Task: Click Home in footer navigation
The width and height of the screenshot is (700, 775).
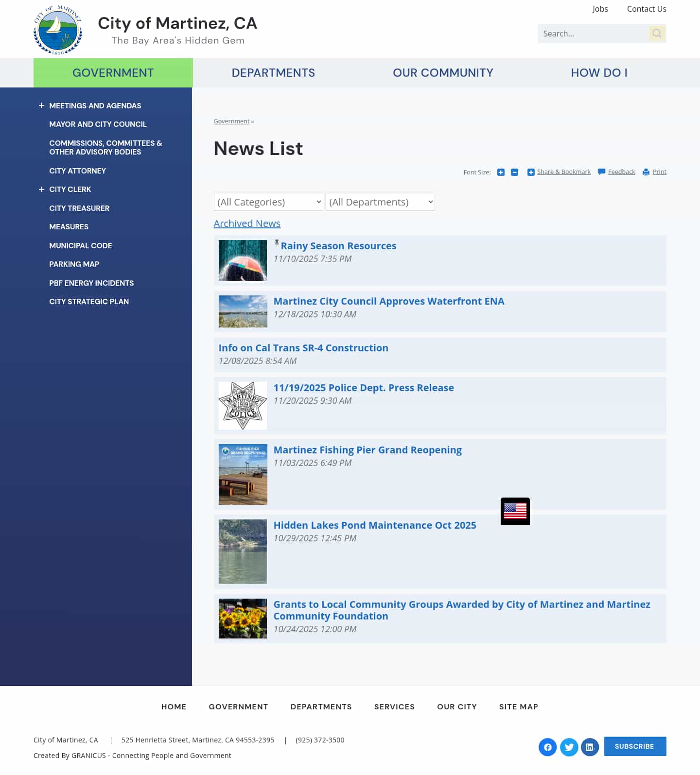Action: [174, 707]
